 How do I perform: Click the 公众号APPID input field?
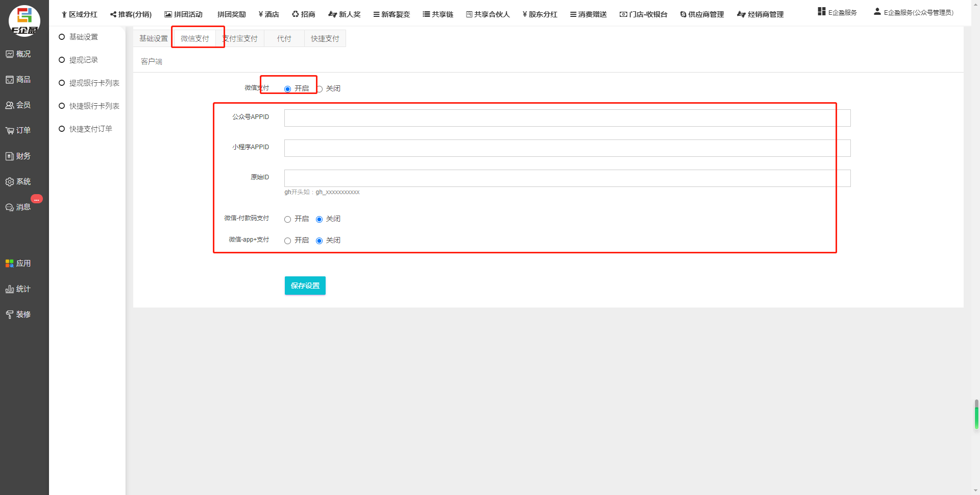pyautogui.click(x=567, y=118)
